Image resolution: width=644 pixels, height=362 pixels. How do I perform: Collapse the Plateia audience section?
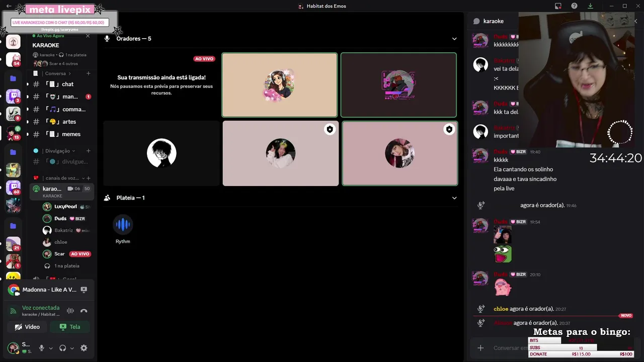454,198
